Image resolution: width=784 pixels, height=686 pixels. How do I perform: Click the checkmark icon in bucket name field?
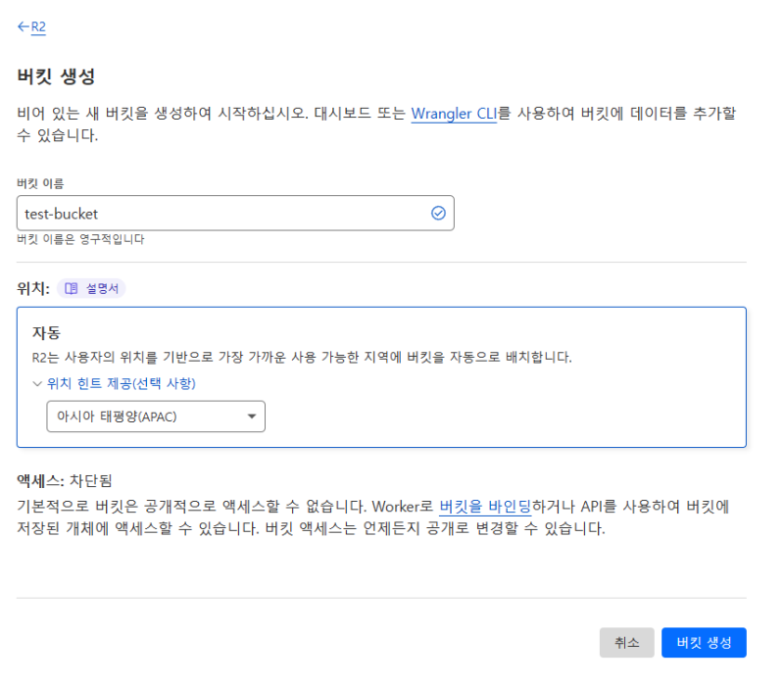438,213
